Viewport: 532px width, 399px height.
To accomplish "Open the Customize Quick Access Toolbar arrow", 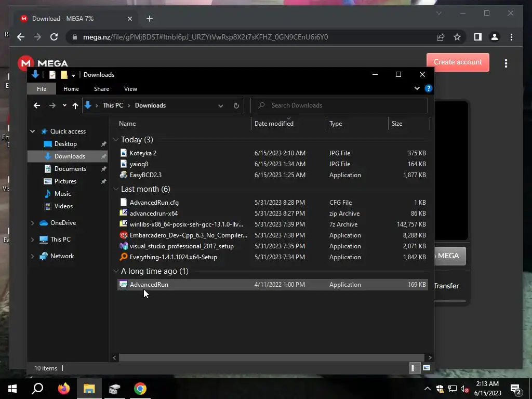I will (x=73, y=75).
